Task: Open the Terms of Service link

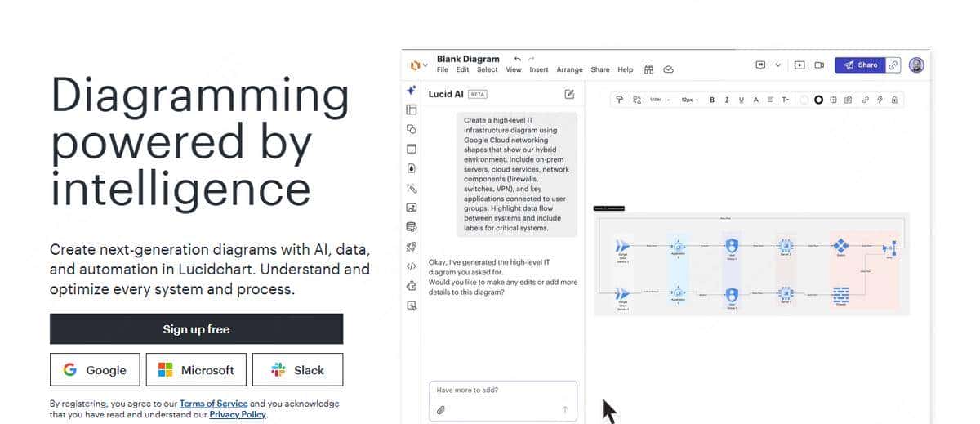Action: (213, 404)
